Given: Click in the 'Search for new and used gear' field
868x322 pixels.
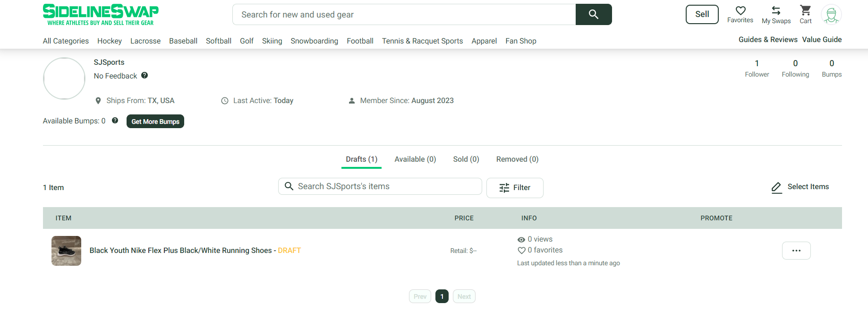Looking at the screenshot, I should (x=404, y=15).
